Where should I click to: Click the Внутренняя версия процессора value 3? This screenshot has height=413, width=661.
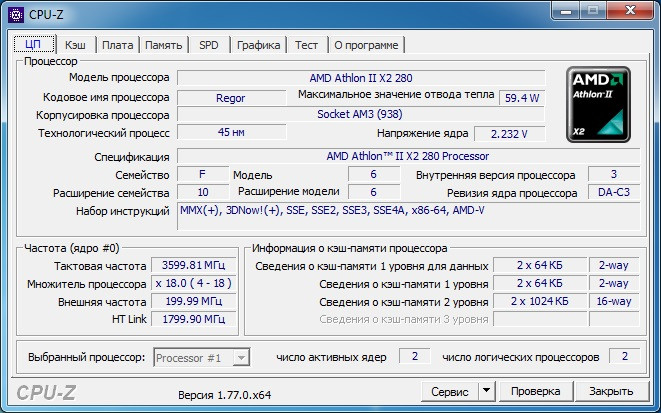[x=614, y=174]
